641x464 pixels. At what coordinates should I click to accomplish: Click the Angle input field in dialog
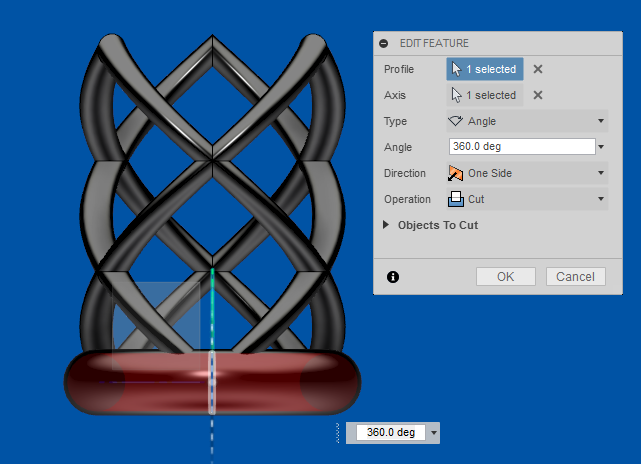coord(522,146)
